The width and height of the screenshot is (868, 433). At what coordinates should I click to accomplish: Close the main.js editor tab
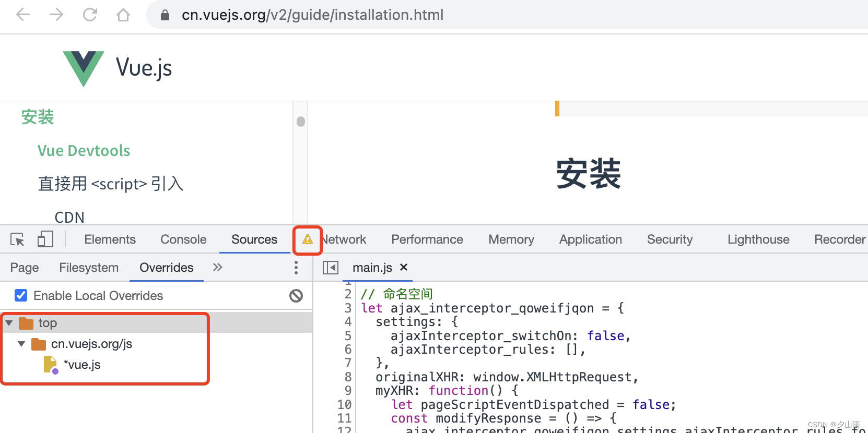tap(403, 267)
